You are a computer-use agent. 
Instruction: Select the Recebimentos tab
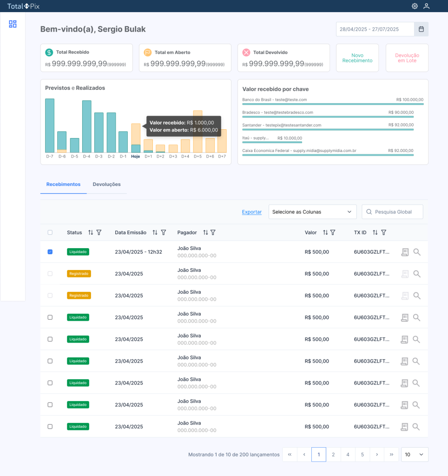63,185
